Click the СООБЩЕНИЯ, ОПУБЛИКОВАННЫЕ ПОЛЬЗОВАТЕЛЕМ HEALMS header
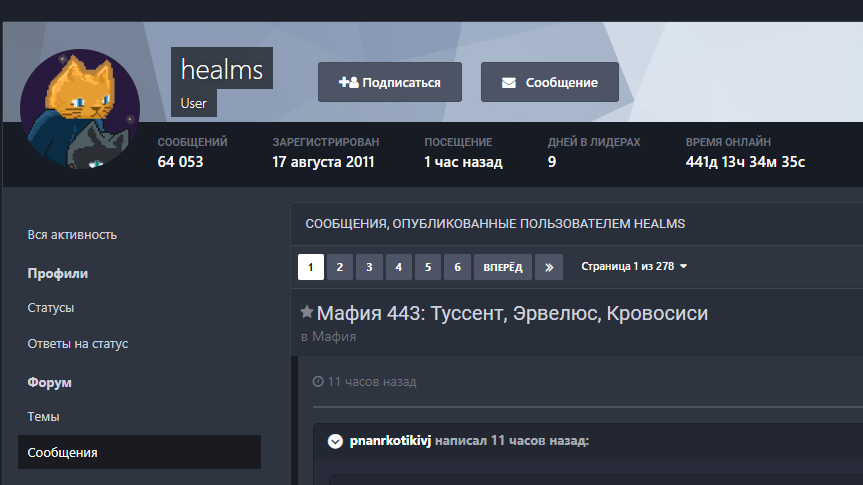The image size is (863, 485). (x=495, y=224)
